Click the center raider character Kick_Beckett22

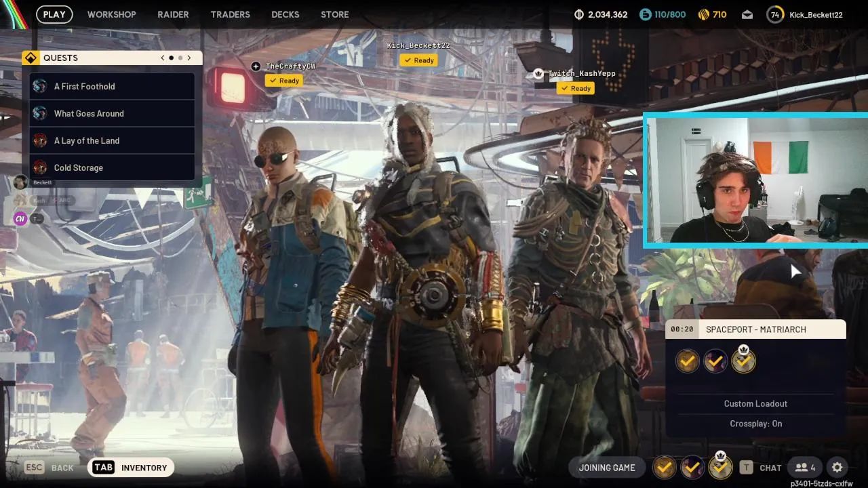(420, 291)
